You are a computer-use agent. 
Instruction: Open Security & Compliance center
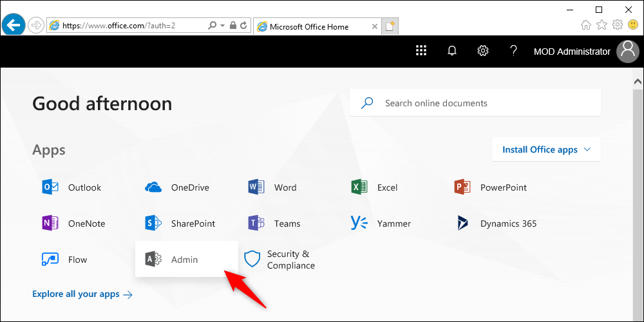(279, 260)
